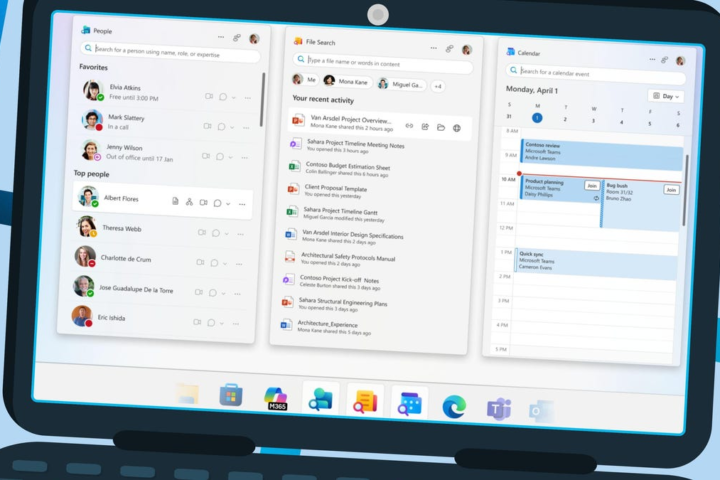Open chat with Theresa Webb
The height and width of the screenshot is (480, 720).
(215, 233)
